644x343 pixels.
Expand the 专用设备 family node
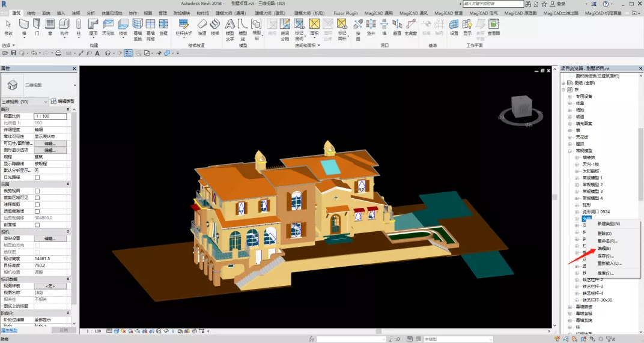point(570,96)
